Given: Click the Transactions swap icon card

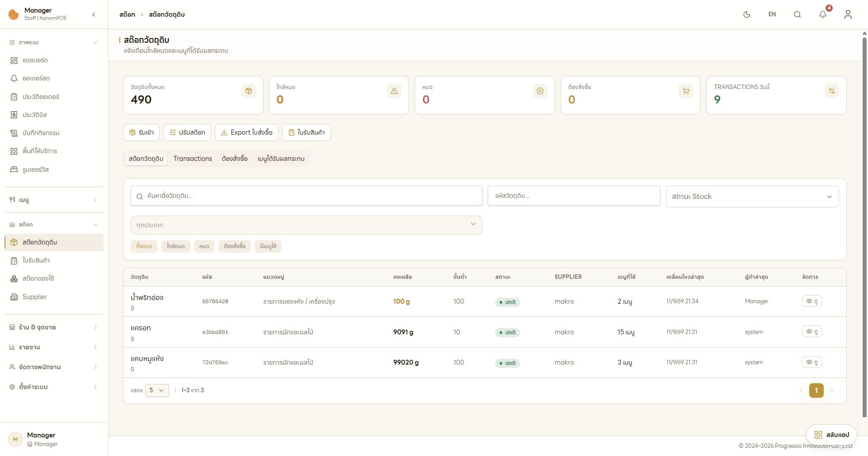Looking at the screenshot, I should tap(831, 91).
